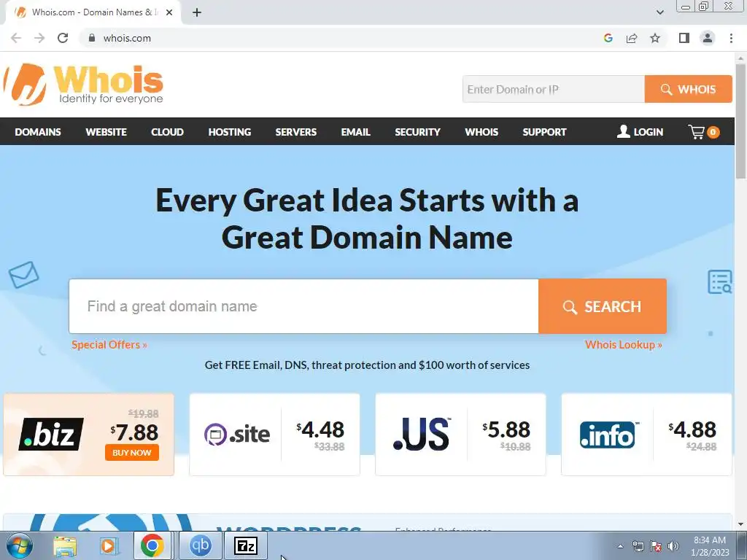Image resolution: width=747 pixels, height=560 pixels.
Task: Click the browser forward arrow
Action: (39, 38)
